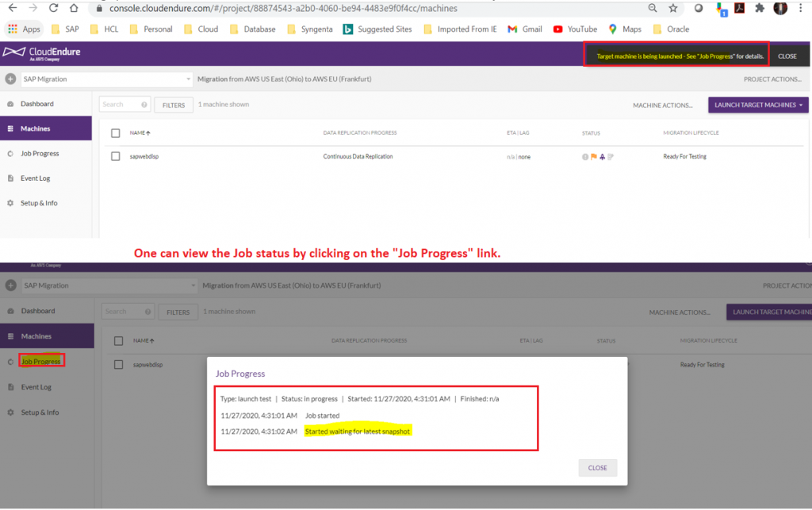Open the YouTube bookmark
The width and height of the screenshot is (812, 510).
(x=576, y=29)
